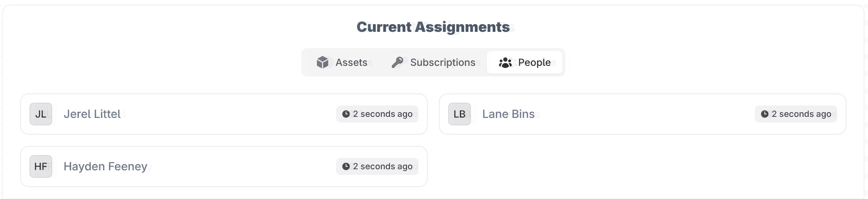Image resolution: width=868 pixels, height=199 pixels.
Task: Click the LB avatar badge
Action: pos(460,114)
